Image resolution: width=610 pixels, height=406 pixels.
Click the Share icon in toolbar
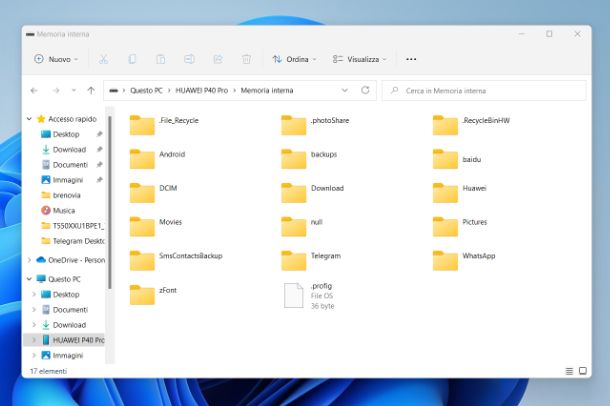[218, 59]
